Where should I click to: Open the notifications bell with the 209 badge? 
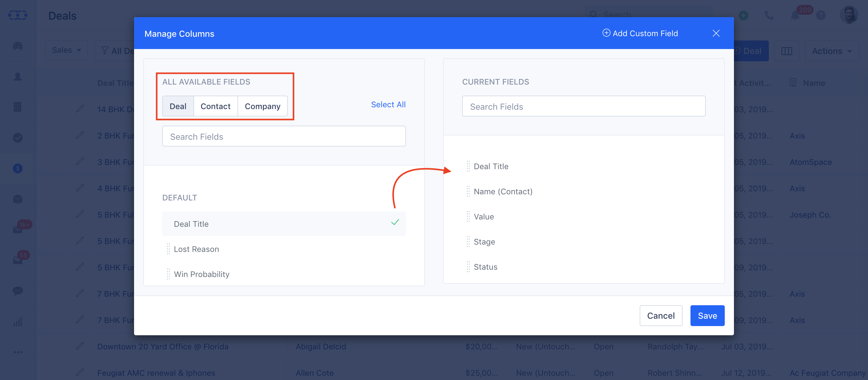[795, 16]
